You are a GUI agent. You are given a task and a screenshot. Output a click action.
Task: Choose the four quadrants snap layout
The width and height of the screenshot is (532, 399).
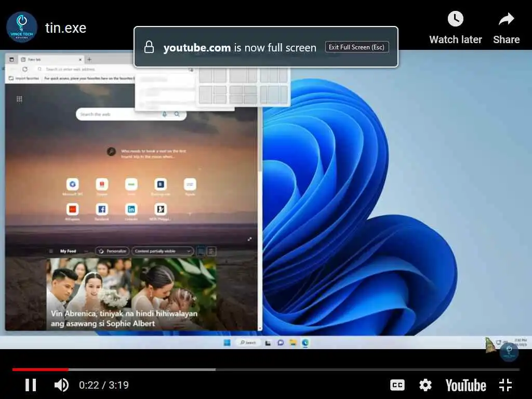[243, 95]
